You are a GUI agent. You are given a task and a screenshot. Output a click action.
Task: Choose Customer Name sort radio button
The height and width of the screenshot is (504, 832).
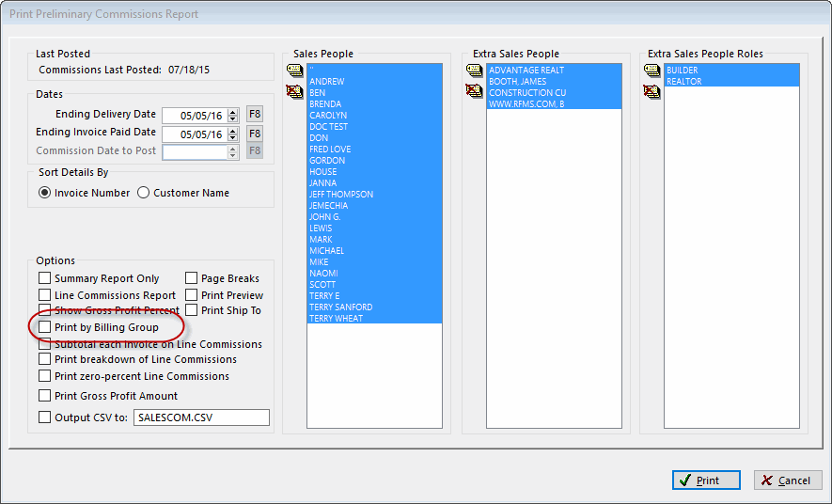click(143, 193)
